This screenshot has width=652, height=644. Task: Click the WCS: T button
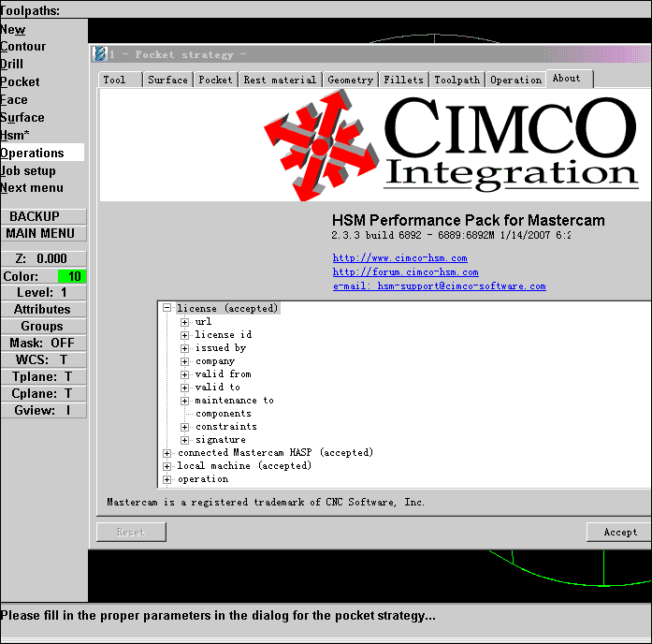click(44, 359)
